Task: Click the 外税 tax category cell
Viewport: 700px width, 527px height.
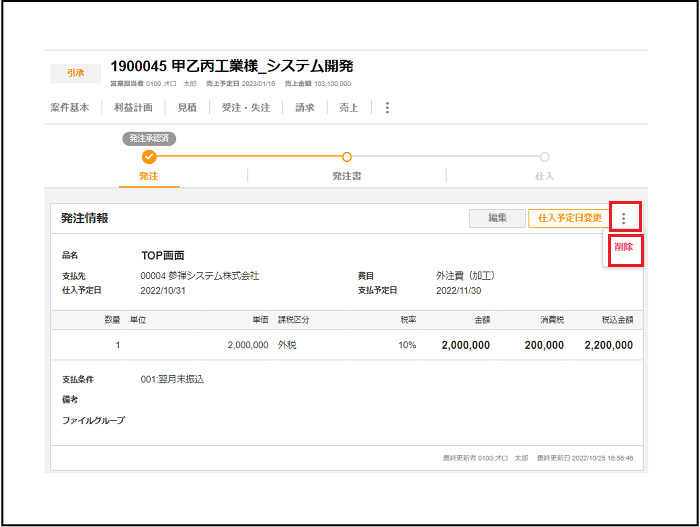Action: click(x=287, y=345)
